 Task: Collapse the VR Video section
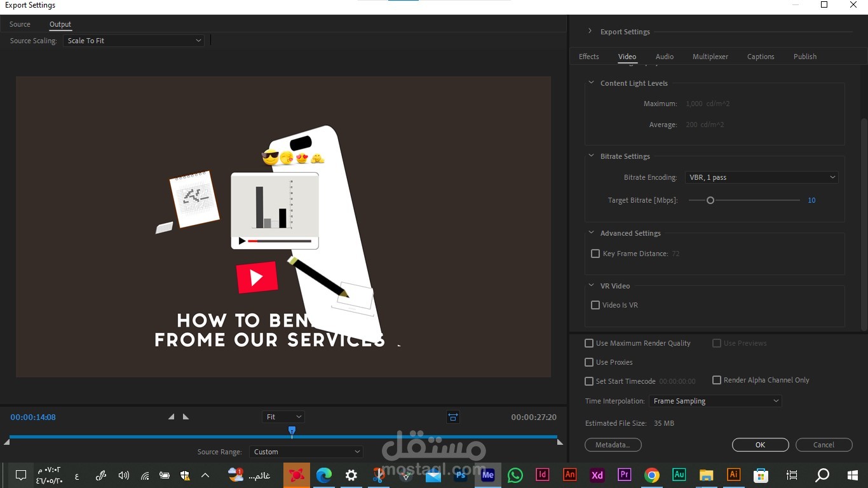(591, 285)
